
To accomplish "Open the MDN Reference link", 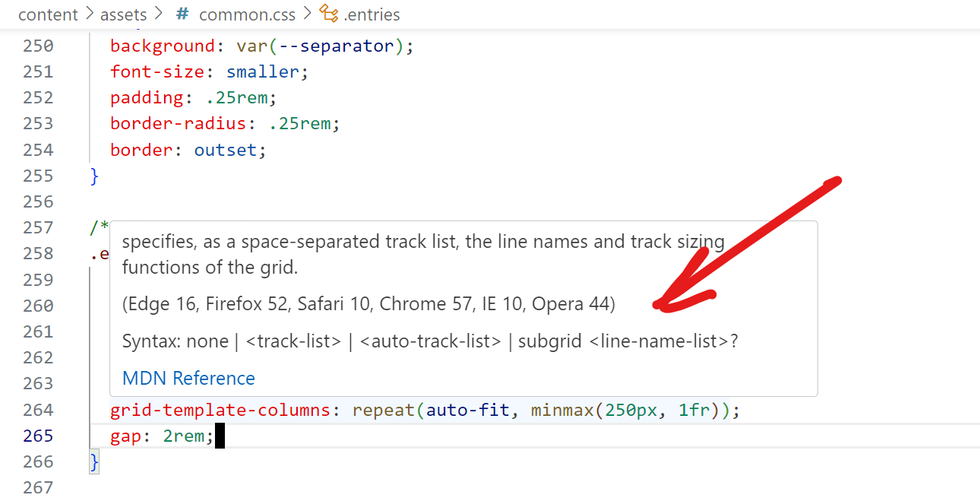I will 188,379.
